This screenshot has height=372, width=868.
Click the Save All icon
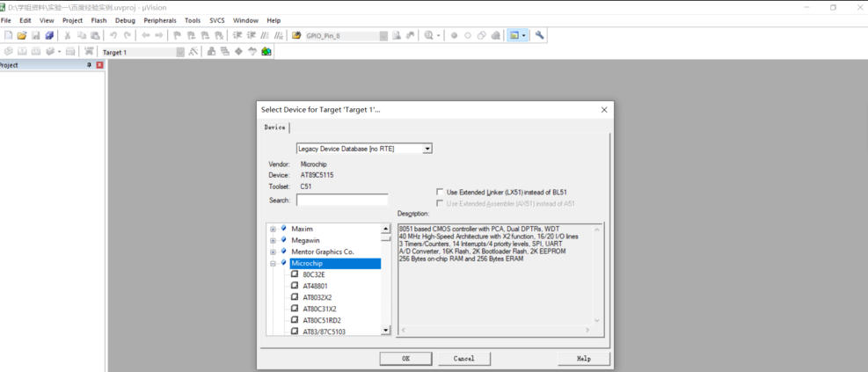coord(49,35)
